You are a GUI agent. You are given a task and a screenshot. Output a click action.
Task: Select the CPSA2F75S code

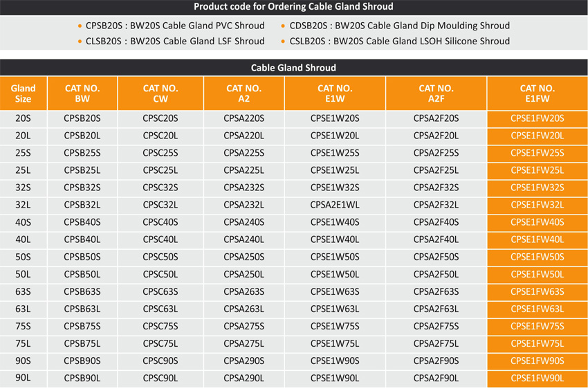click(436, 327)
